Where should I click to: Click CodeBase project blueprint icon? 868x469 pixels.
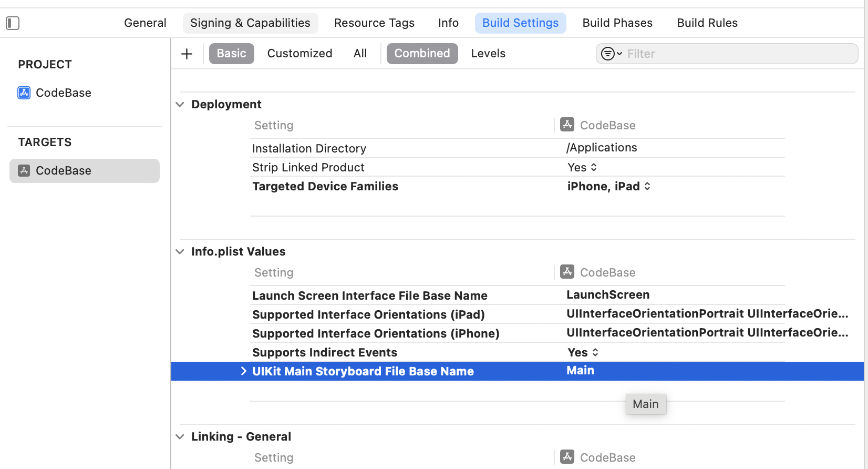click(x=24, y=93)
